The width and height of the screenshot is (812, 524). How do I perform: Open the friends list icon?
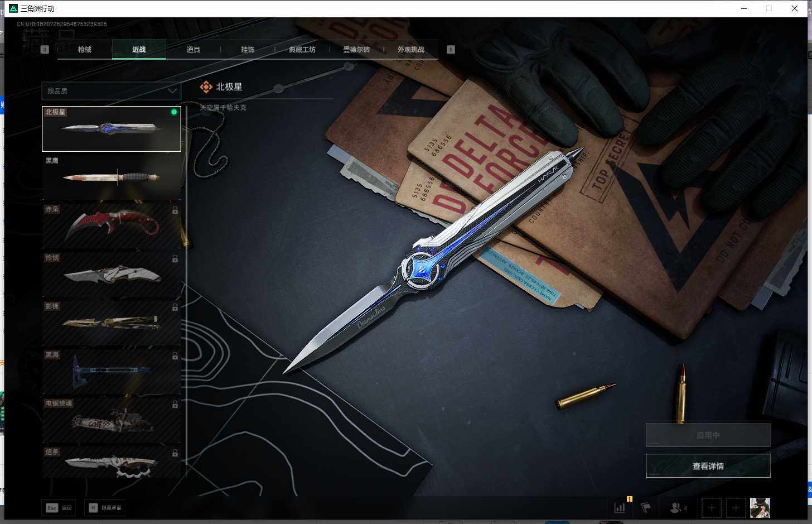tap(678, 508)
